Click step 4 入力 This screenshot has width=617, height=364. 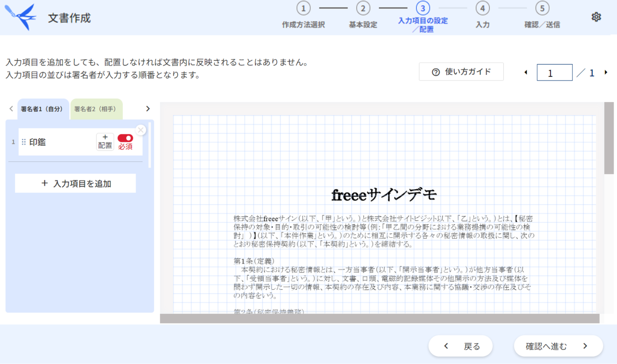pyautogui.click(x=482, y=15)
